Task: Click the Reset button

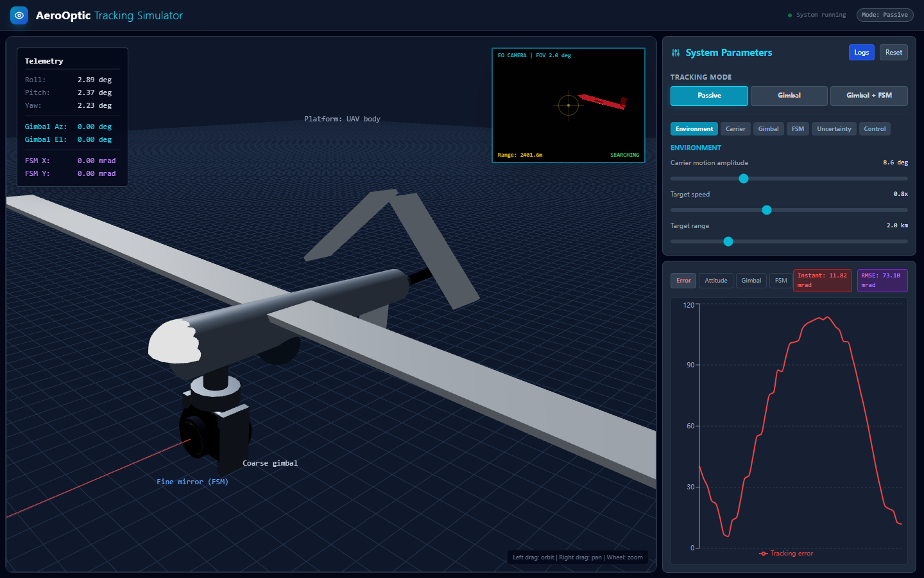Action: (894, 53)
